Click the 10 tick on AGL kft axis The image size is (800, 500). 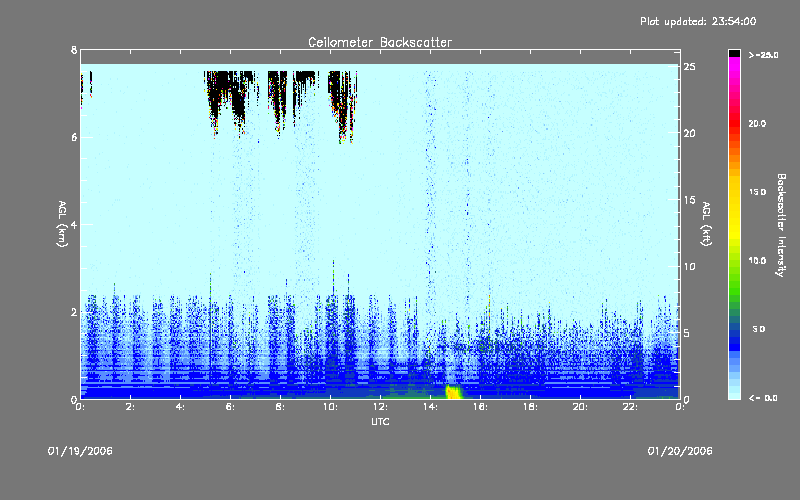click(689, 266)
